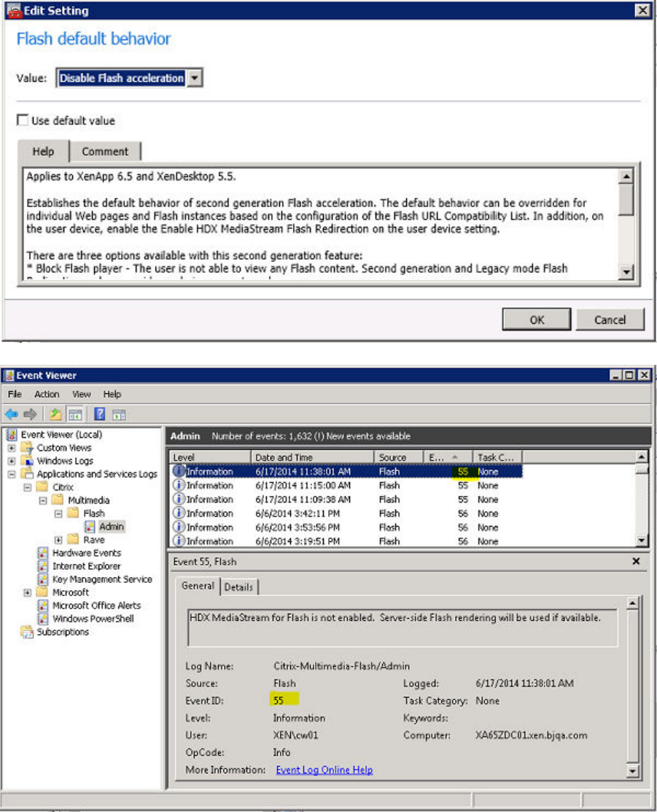Click the Up one level toolbar icon

click(55, 414)
